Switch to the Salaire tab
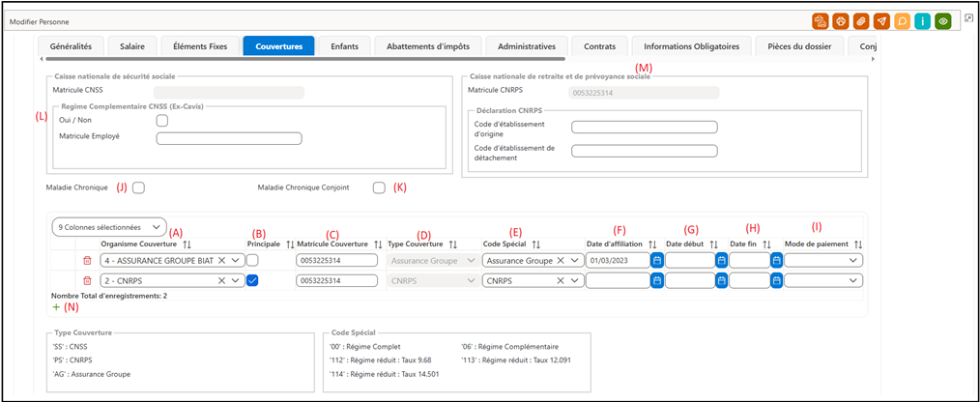The height and width of the screenshot is (402, 980). tap(132, 46)
